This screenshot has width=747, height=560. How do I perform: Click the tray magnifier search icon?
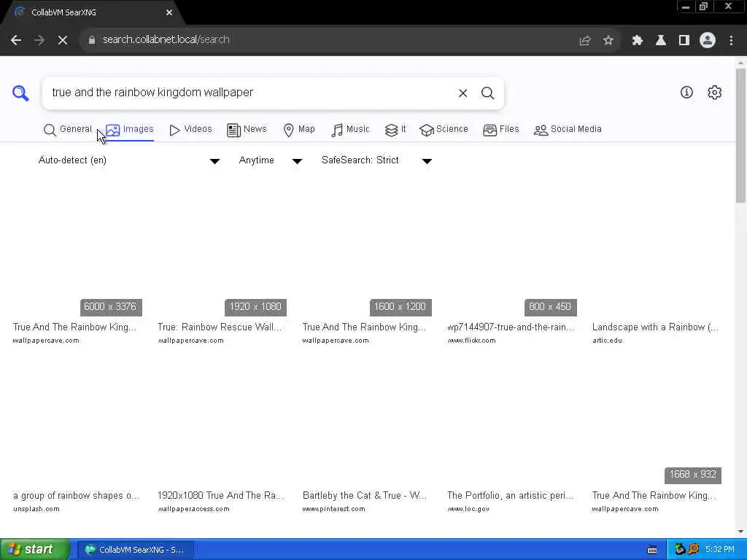coord(694,550)
